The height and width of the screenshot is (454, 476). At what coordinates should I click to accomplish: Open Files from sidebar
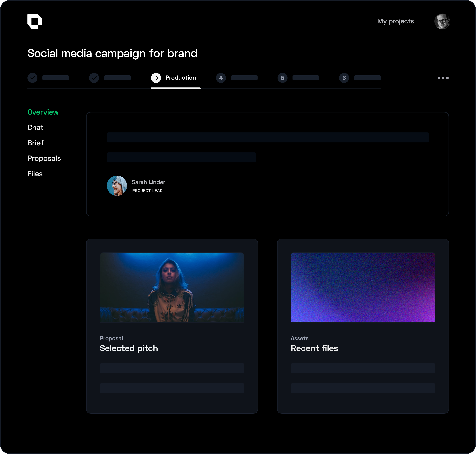click(35, 174)
